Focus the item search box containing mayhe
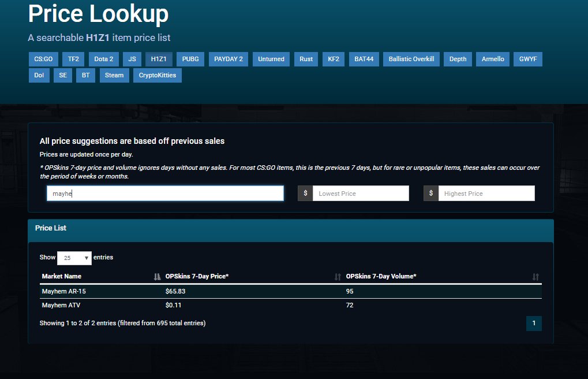Viewport: 588px width, 379px height. [x=166, y=194]
